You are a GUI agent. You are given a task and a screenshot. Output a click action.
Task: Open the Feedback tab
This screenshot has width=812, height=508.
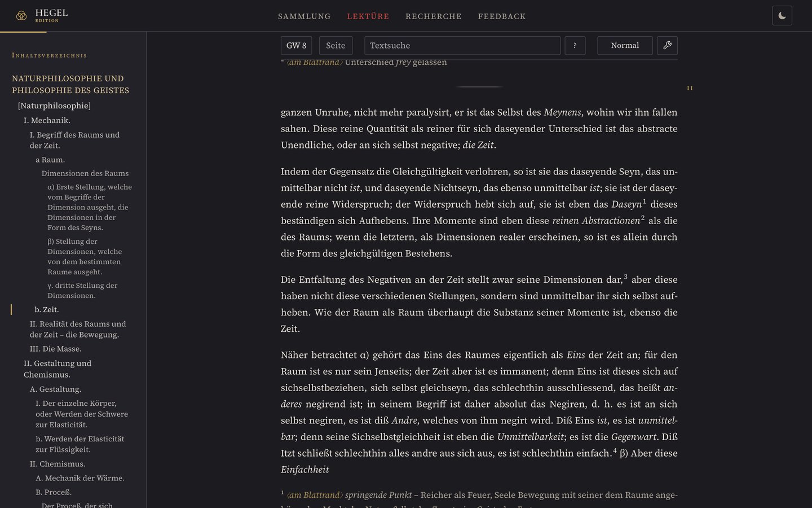502,16
